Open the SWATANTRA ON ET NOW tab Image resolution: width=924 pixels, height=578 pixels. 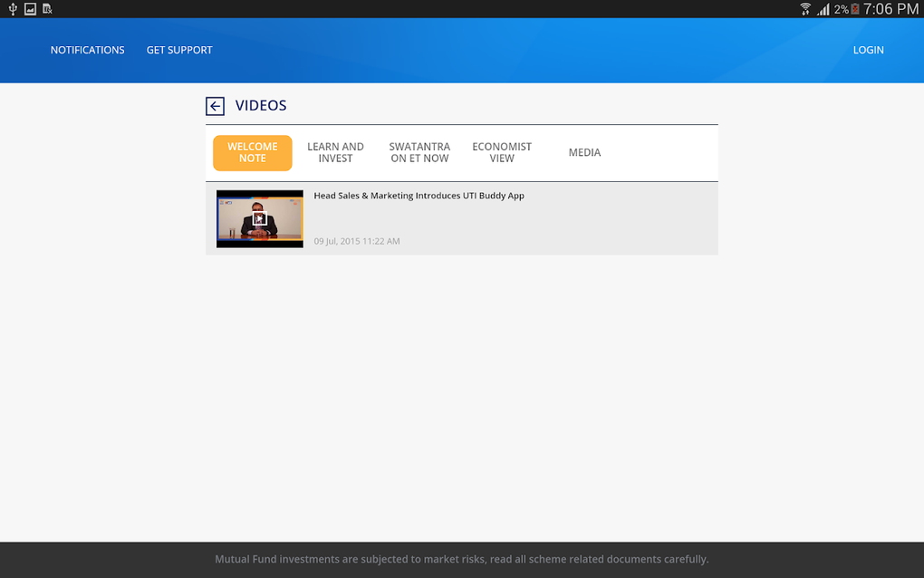[x=419, y=152]
